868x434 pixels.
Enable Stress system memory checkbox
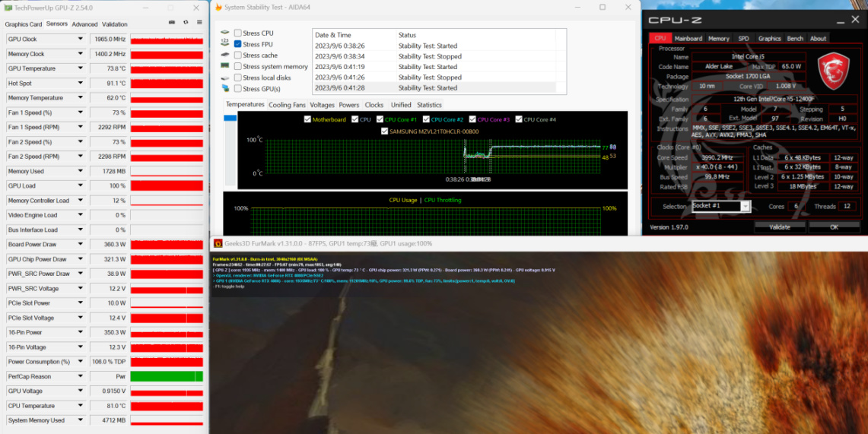(x=237, y=66)
